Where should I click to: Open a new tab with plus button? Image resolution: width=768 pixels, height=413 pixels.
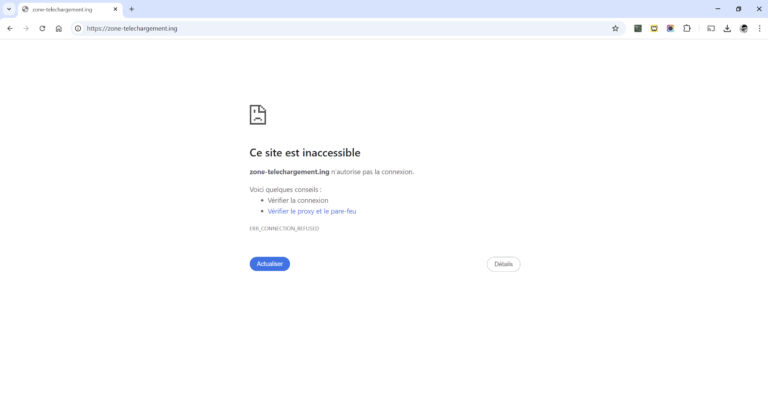point(131,9)
